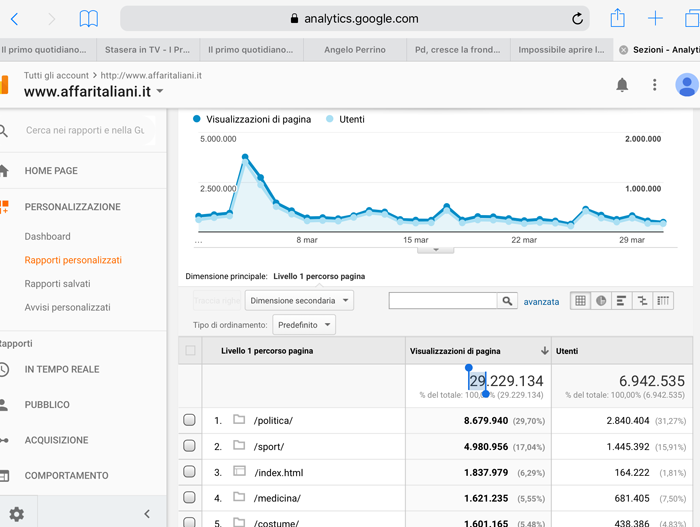The height and width of the screenshot is (527, 700).
Task: Select the comparison view icon
Action: tap(642, 301)
